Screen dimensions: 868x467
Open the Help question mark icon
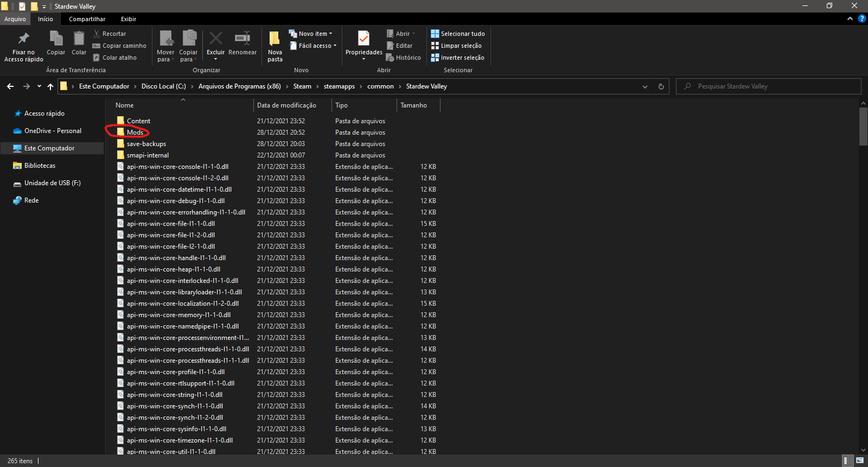pos(862,18)
